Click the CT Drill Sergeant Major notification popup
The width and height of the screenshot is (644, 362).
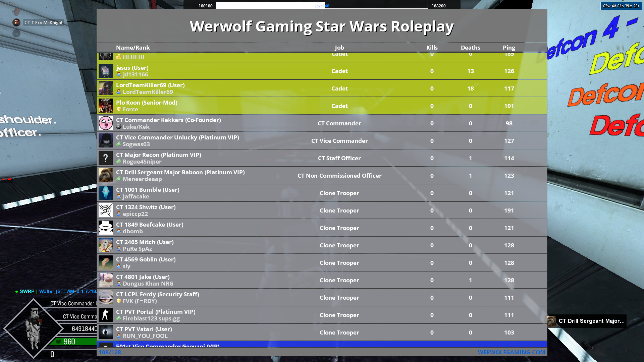pos(587,321)
